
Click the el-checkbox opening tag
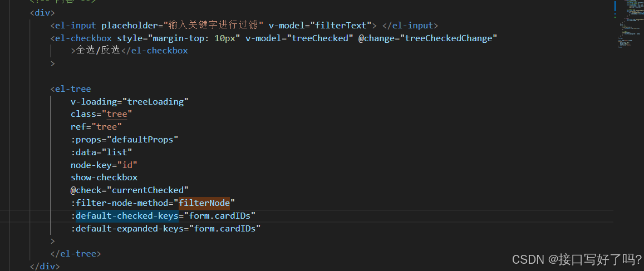click(81, 38)
